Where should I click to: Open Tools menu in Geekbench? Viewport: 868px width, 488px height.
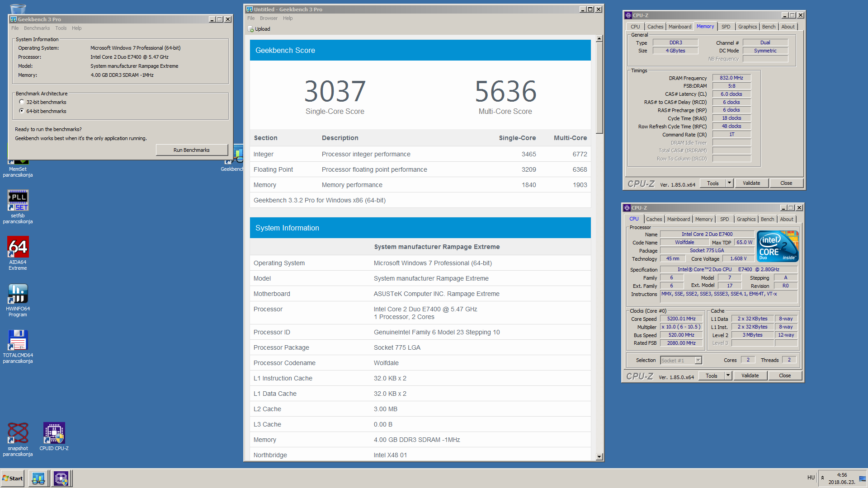(x=61, y=28)
